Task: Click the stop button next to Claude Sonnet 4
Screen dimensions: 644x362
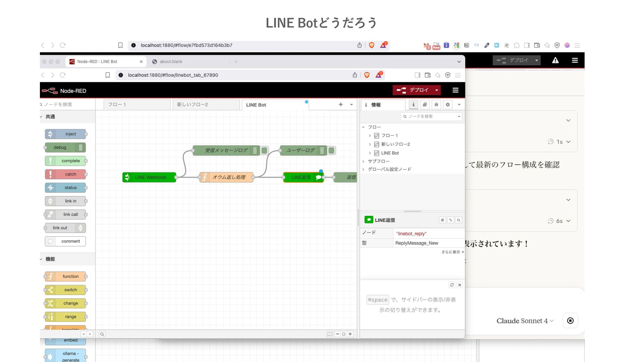Action: pyautogui.click(x=570, y=321)
